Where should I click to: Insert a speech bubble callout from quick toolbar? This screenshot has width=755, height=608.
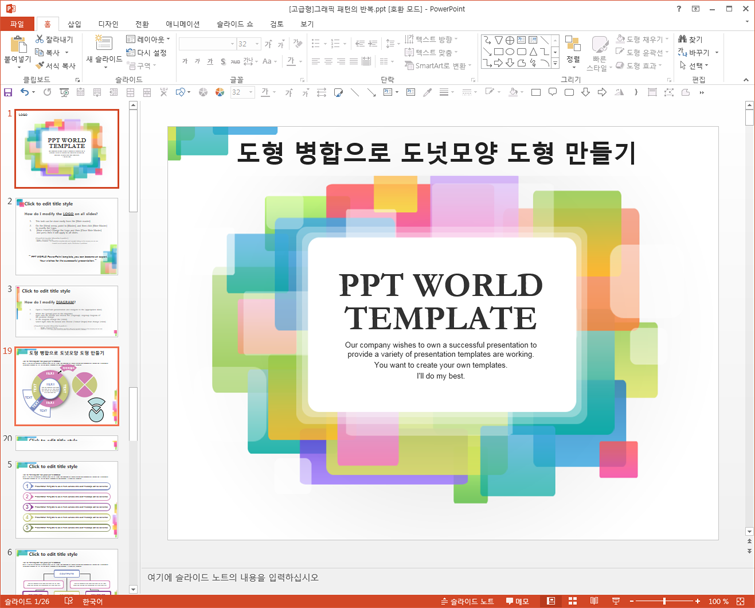coord(552,92)
